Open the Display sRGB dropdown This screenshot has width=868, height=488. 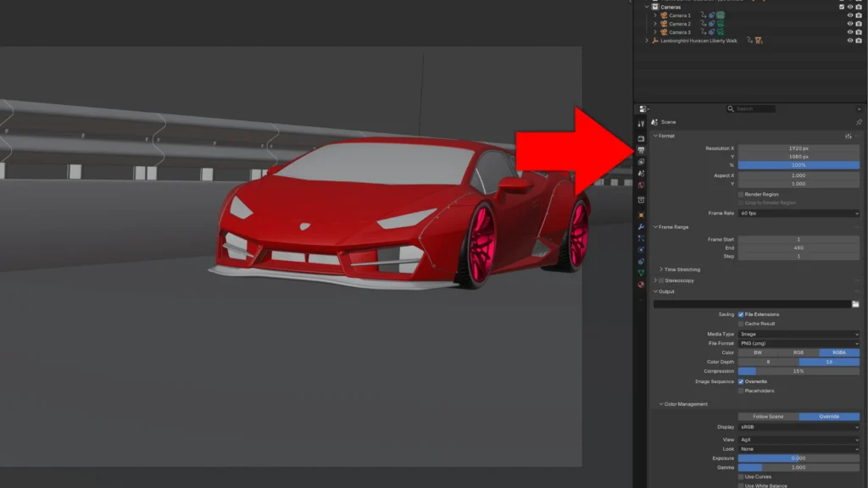(x=798, y=427)
